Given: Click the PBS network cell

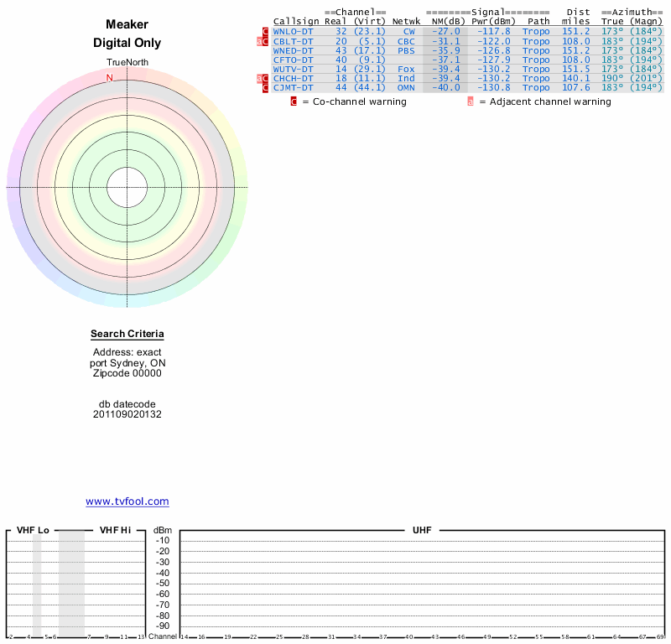Looking at the screenshot, I should (x=406, y=51).
